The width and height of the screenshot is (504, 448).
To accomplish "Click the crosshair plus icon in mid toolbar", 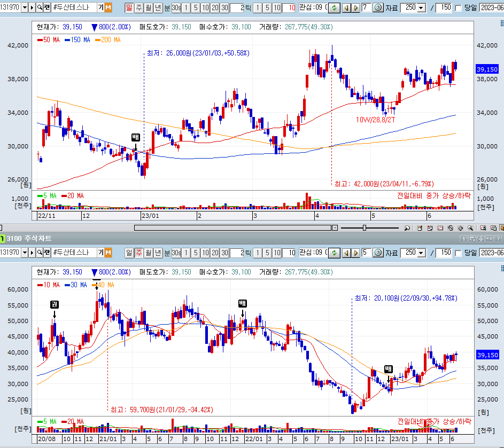I will click(460, 227).
